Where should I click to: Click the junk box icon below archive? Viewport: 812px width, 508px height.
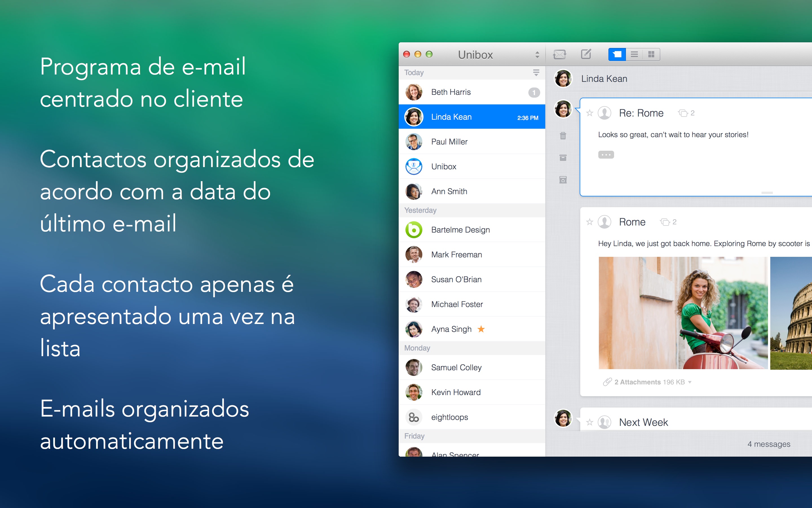tap(563, 180)
